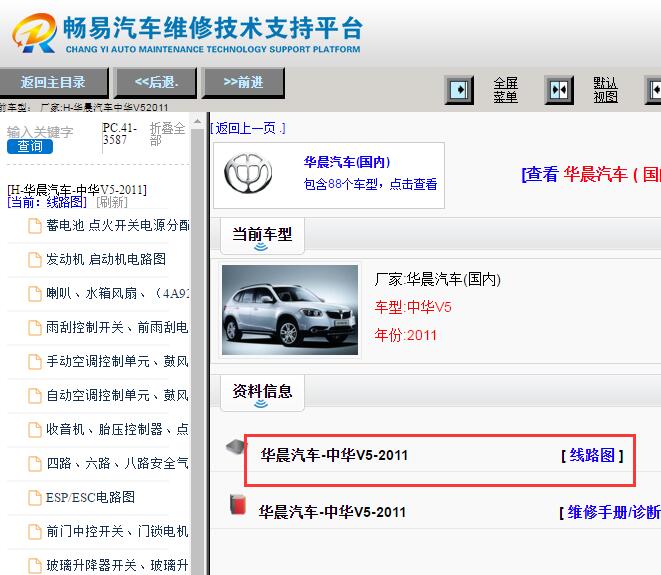
Task: Open 前门中控开关、门锁电机 tree item
Action: click(117, 531)
